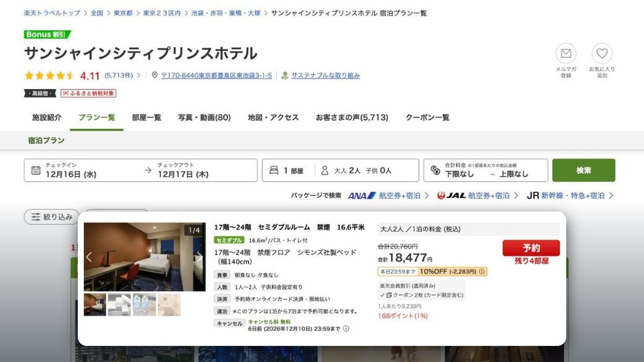Click info icon after cancellation deadline
Viewport: 644px width, 362px height.
[x=346, y=328]
